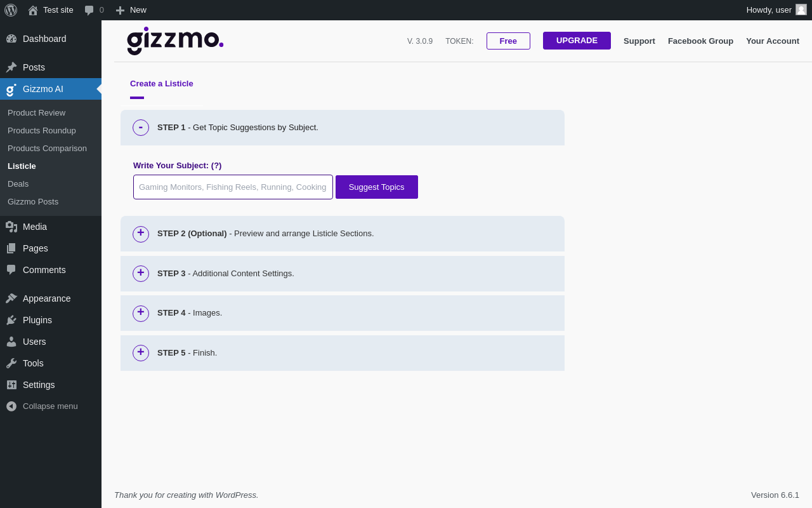The image size is (812, 508).
Task: Switch to the Create a Listicle tab
Action: [x=162, y=84]
